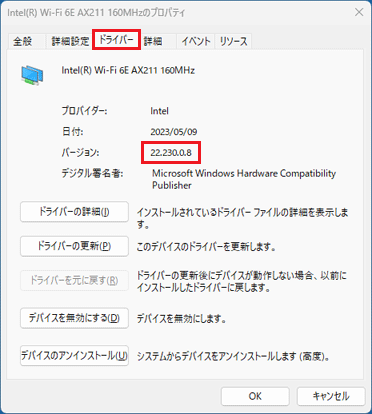Click the provider value Intel
372x414 pixels.
pyautogui.click(x=159, y=111)
